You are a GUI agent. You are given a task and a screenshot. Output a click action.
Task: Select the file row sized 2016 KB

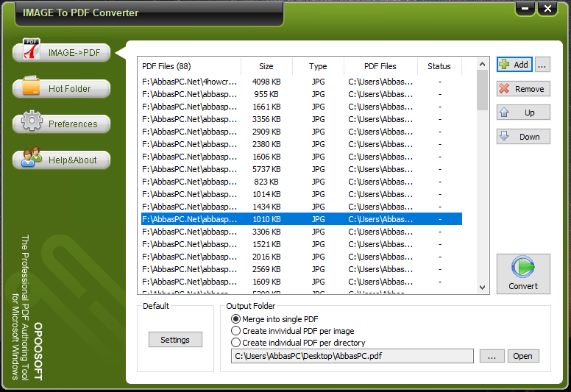point(302,257)
